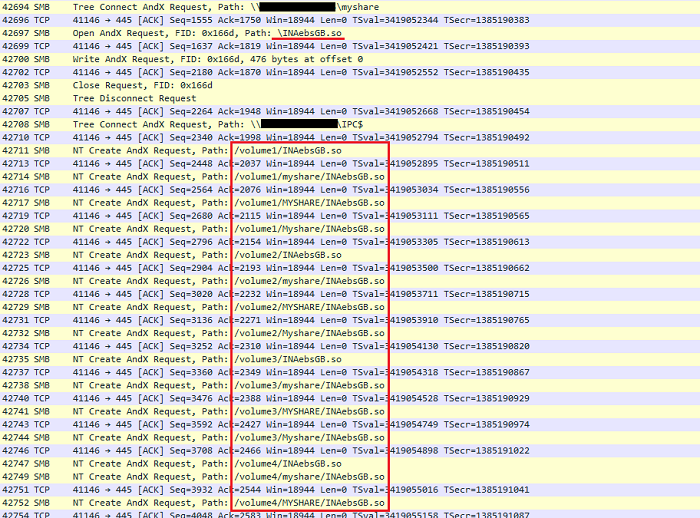
Task: Select packet 42703 Close Request row
Action: pyautogui.click(x=350, y=85)
